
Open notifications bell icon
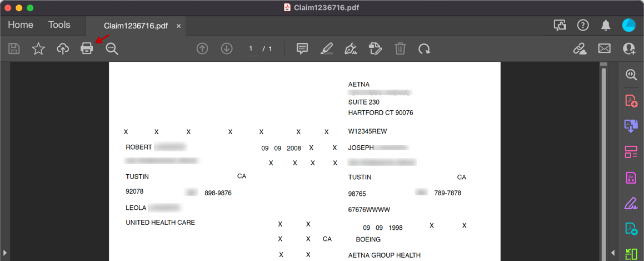point(606,26)
